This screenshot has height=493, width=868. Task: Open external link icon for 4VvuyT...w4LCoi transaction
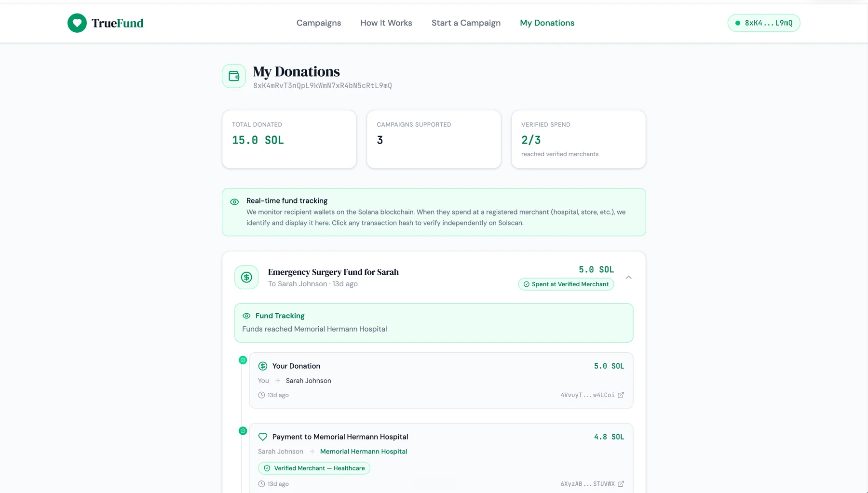coord(621,395)
